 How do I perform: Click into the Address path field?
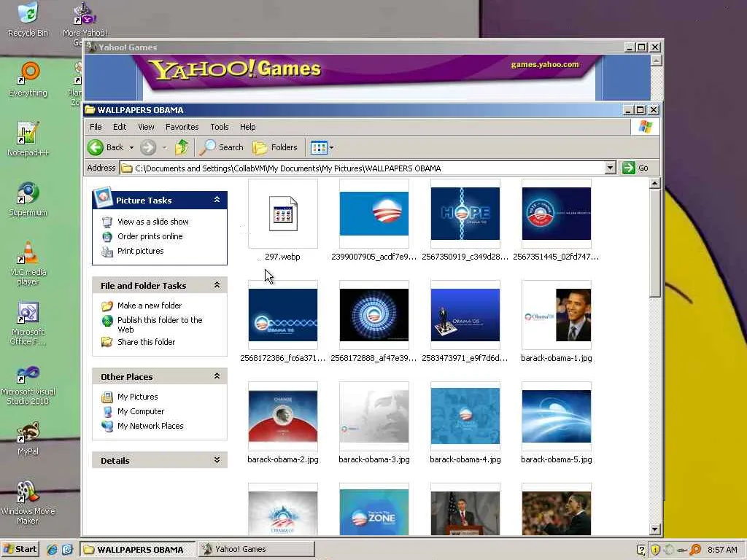362,168
